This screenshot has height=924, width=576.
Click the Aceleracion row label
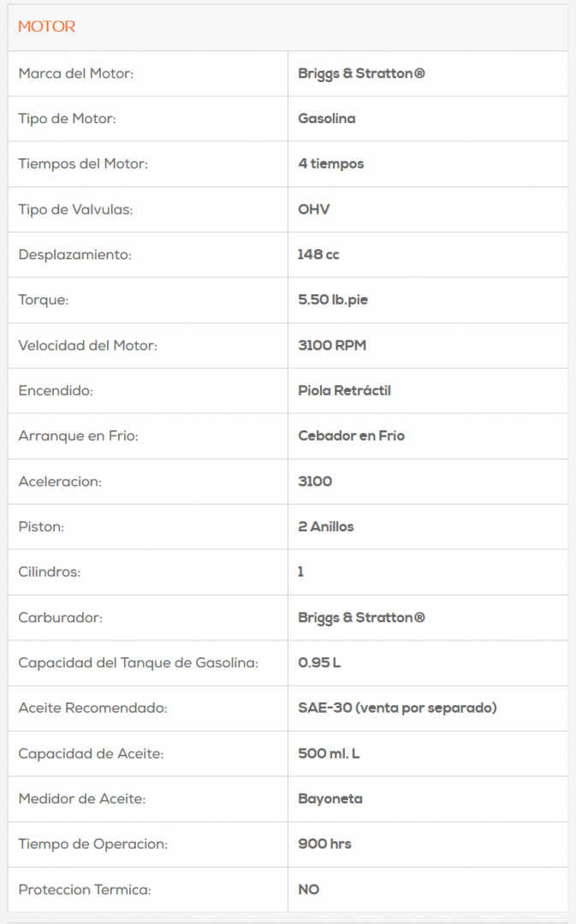pos(60,482)
